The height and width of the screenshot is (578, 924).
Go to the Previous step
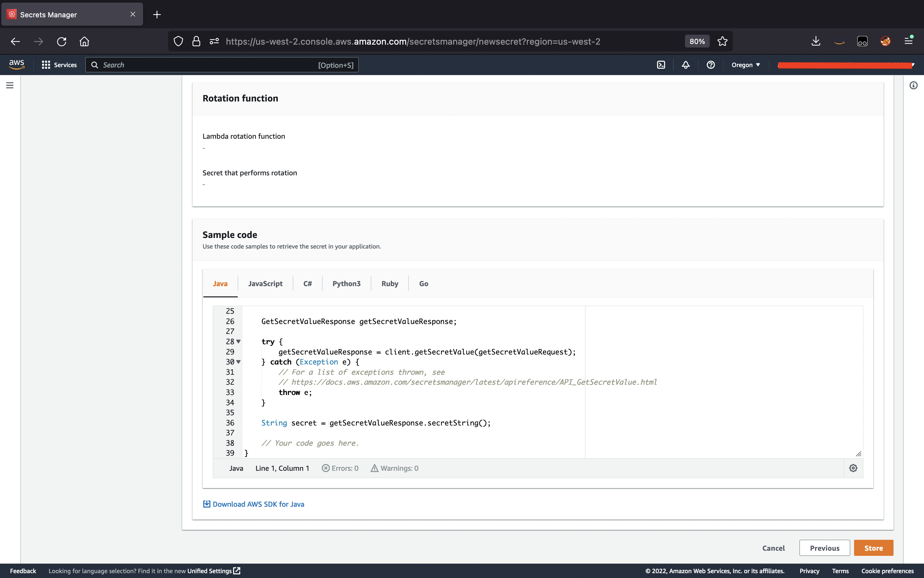(x=825, y=548)
